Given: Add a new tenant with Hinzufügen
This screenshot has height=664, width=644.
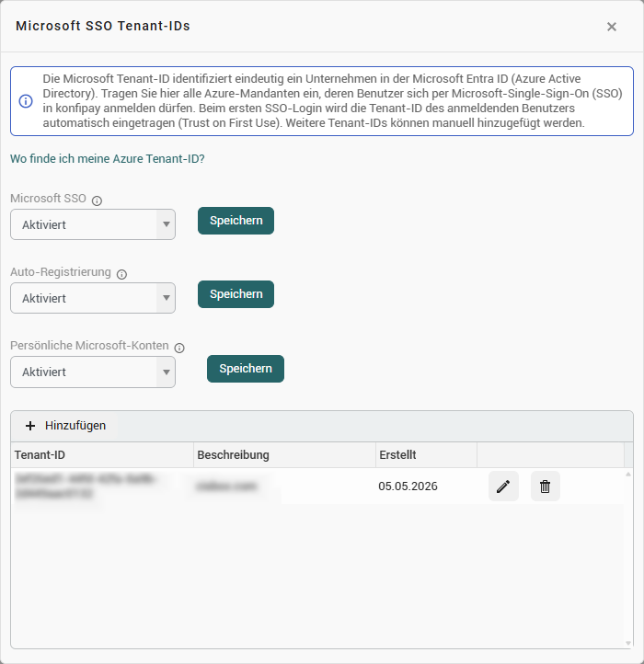Looking at the screenshot, I should click(x=65, y=426).
